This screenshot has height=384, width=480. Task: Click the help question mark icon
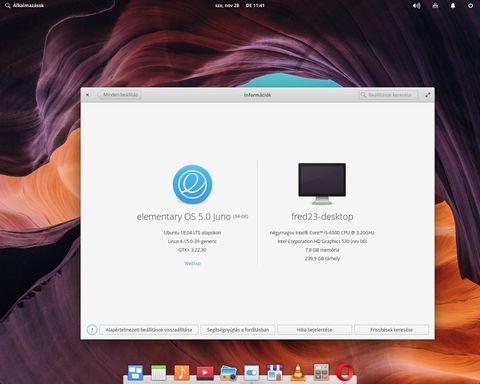(92, 330)
